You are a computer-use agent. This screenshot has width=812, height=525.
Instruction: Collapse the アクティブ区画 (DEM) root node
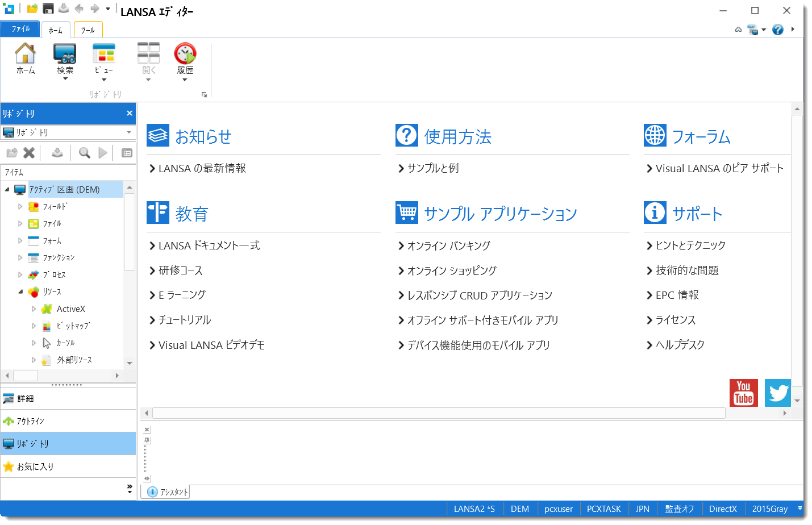tap(7, 190)
